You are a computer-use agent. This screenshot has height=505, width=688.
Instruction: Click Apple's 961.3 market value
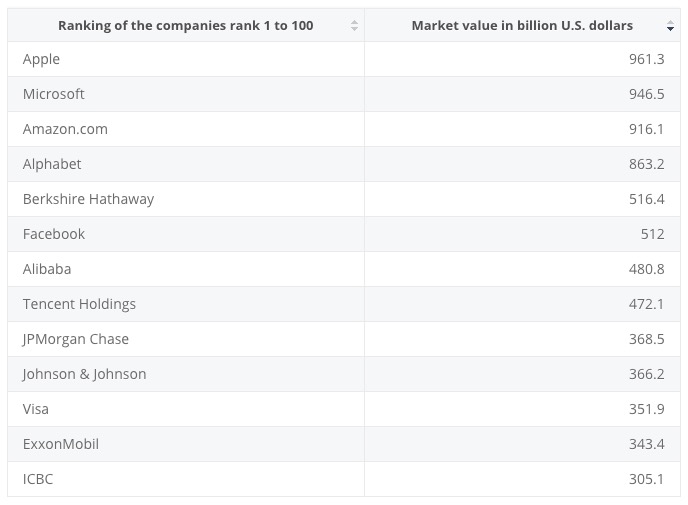coord(646,59)
